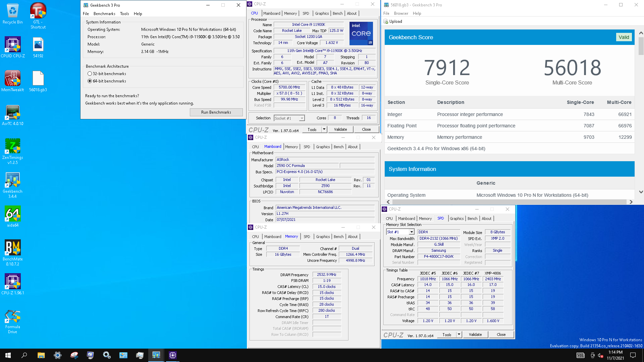Click vertical scrollbar thumb in Geekbench results
Viewport: 644px width, 362px height.
click(x=641, y=46)
